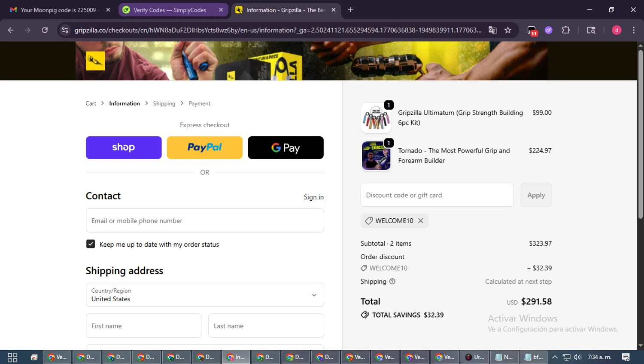644x364 pixels.
Task: Open the Extensions puzzle icon
Action: (x=566, y=30)
